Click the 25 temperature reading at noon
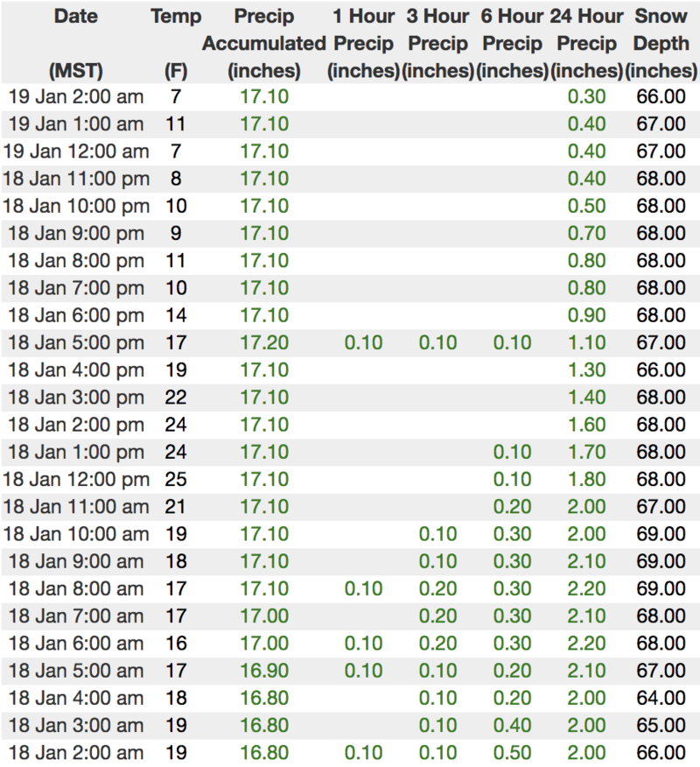This screenshot has width=700, height=767. (176, 479)
